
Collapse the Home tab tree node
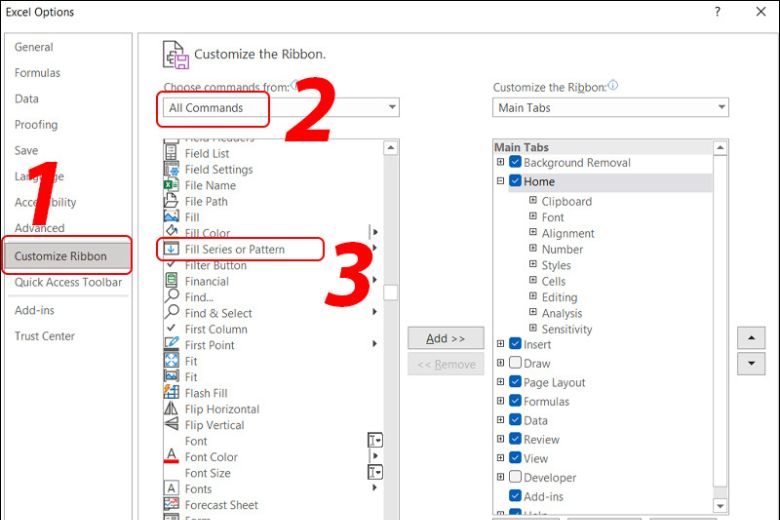(x=500, y=181)
